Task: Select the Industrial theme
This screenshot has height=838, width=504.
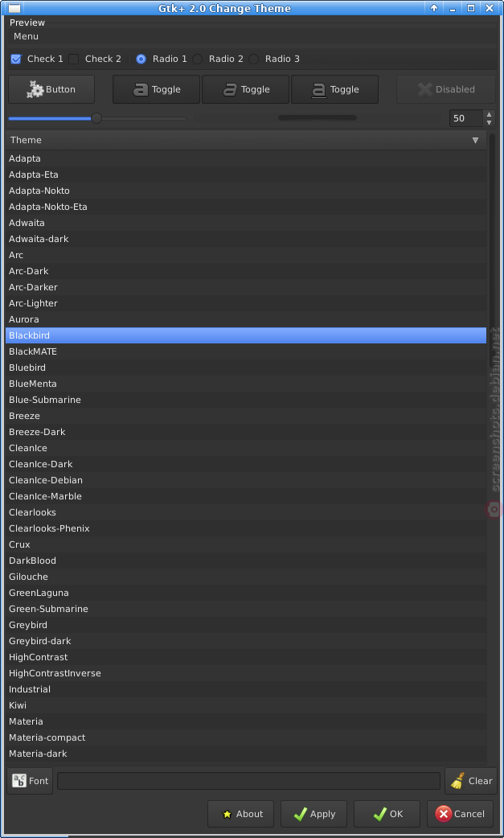Action: [x=246, y=689]
